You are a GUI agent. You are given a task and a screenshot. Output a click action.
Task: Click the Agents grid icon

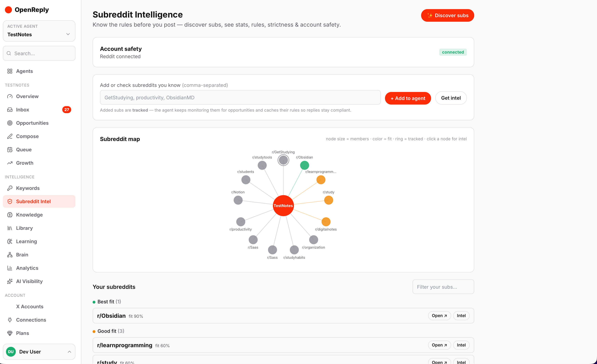tap(10, 71)
